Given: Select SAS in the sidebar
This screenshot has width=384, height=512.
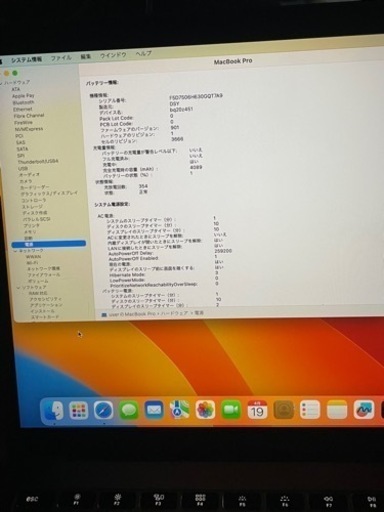Looking at the screenshot, I should click(20, 143).
